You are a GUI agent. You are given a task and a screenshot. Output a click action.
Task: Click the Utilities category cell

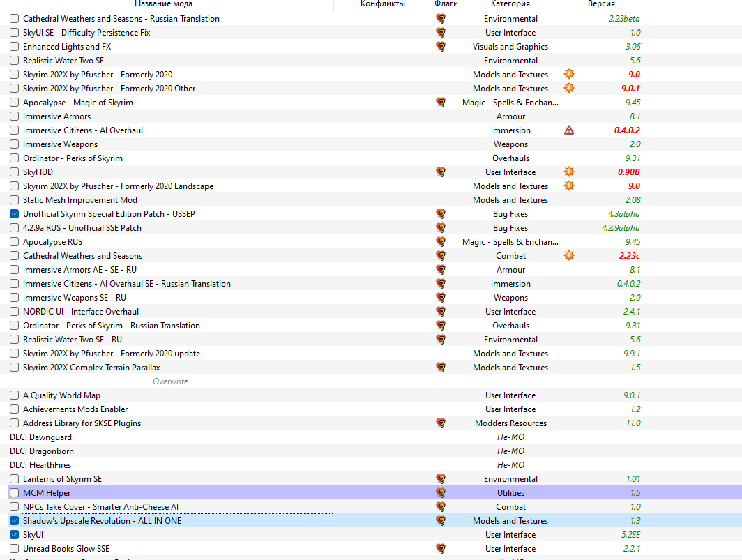point(510,493)
